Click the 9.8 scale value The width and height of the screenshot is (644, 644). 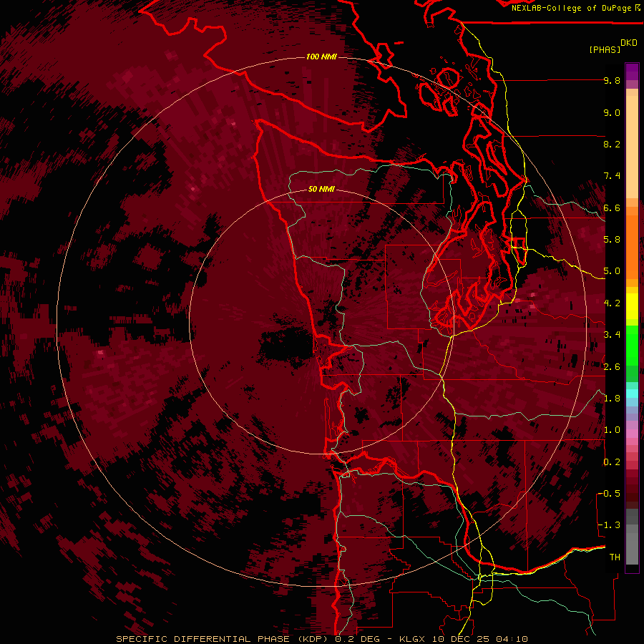point(612,81)
